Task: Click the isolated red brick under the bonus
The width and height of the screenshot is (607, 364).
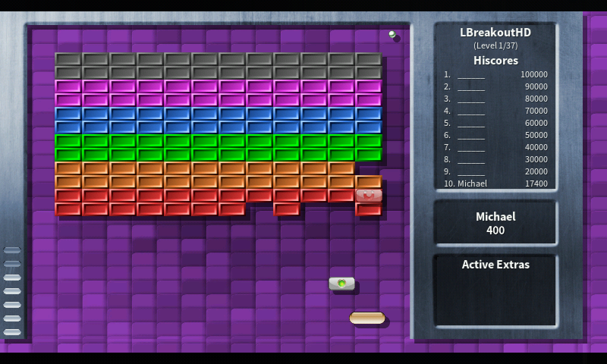Action: click(369, 209)
